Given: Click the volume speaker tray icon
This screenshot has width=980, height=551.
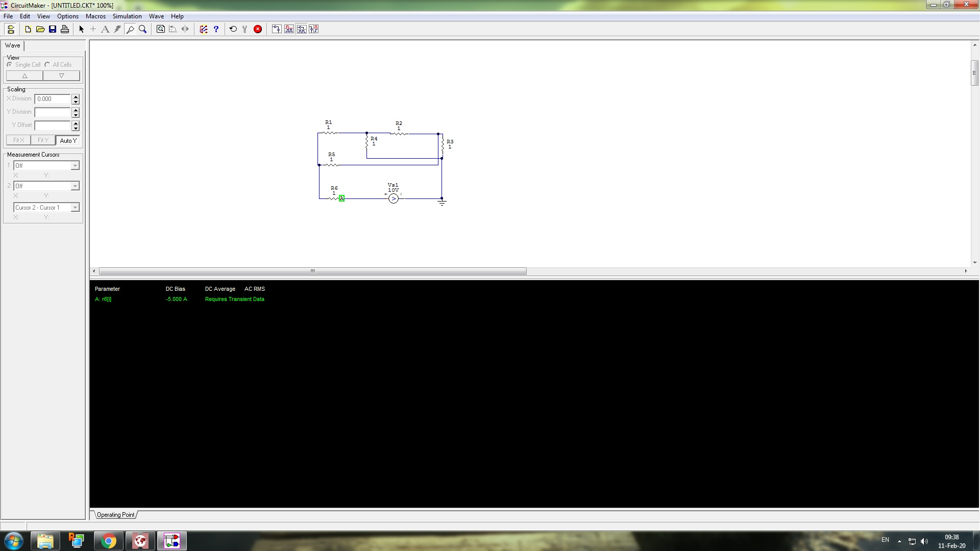Looking at the screenshot, I should tap(924, 541).
